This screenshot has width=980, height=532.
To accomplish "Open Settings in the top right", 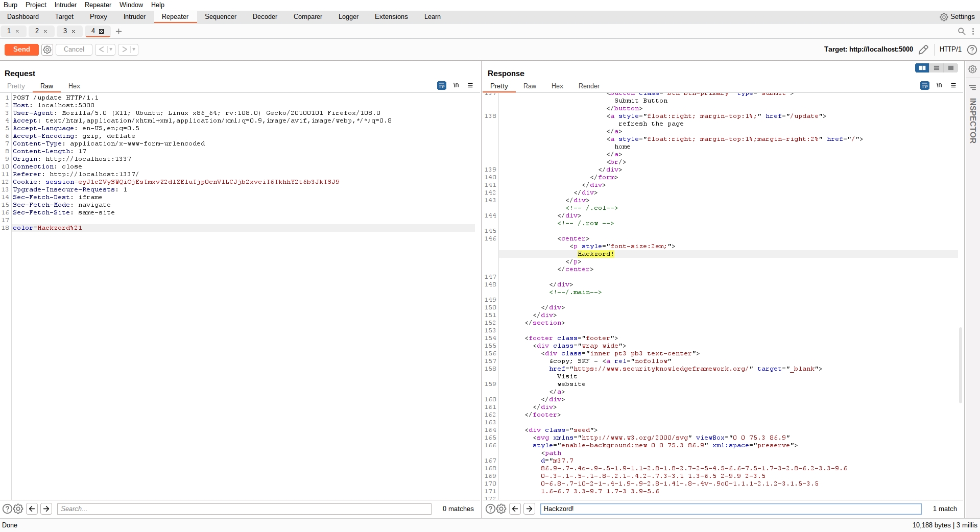I will click(957, 17).
